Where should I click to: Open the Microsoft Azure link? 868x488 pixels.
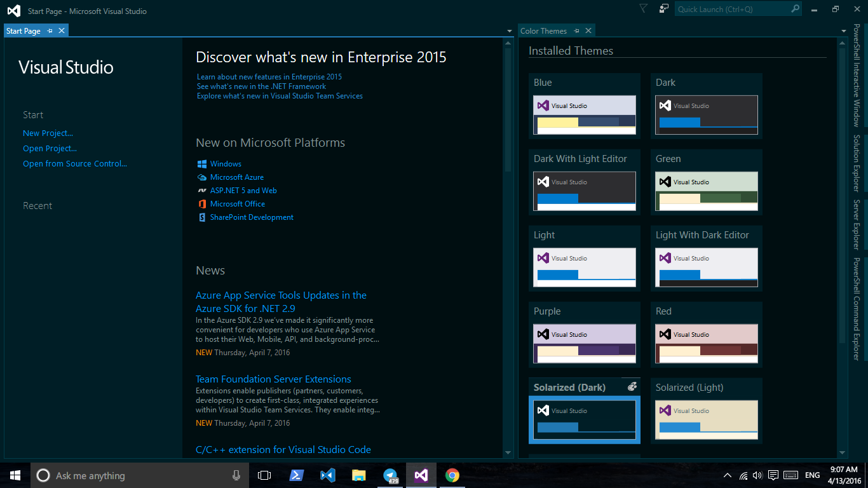236,177
